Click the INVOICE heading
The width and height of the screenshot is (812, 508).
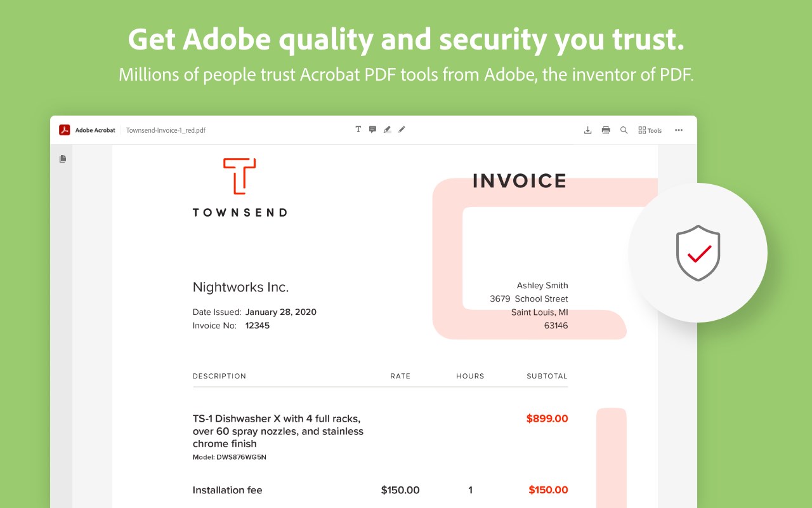(x=519, y=181)
